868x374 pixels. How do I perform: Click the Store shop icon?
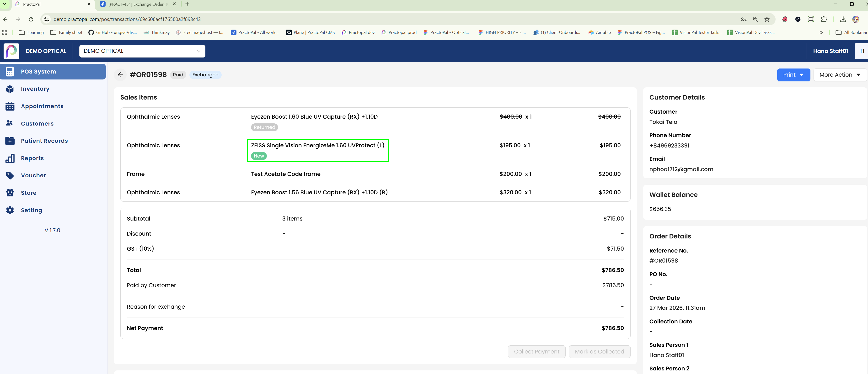[10, 193]
